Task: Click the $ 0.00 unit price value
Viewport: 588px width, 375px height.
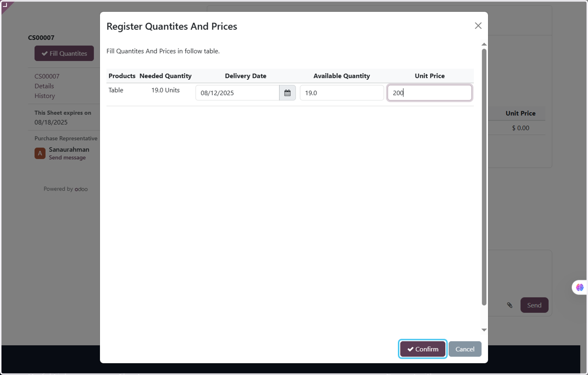Action: 520,128
